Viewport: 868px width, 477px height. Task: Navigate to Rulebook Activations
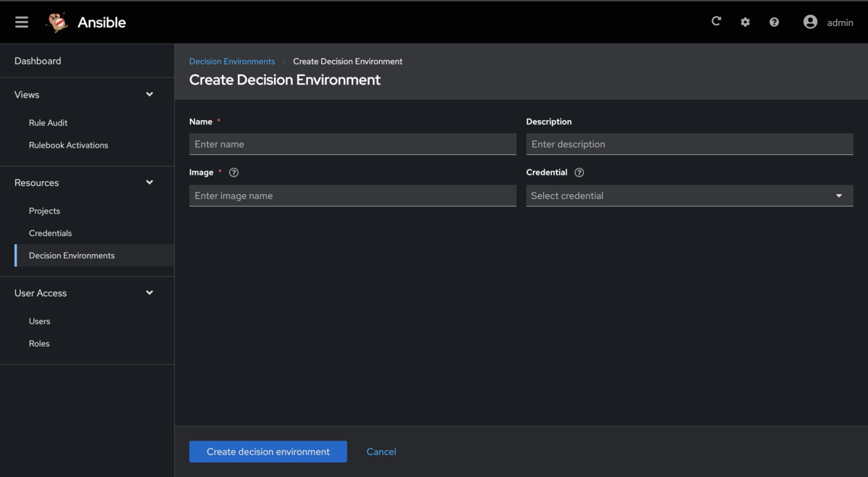(68, 145)
